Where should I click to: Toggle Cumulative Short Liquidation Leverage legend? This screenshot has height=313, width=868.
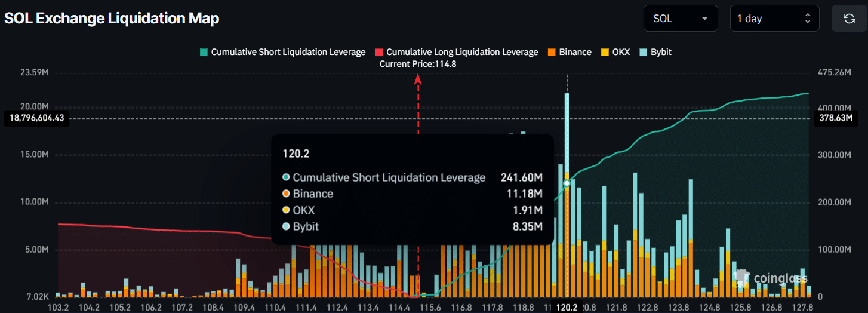pos(288,52)
